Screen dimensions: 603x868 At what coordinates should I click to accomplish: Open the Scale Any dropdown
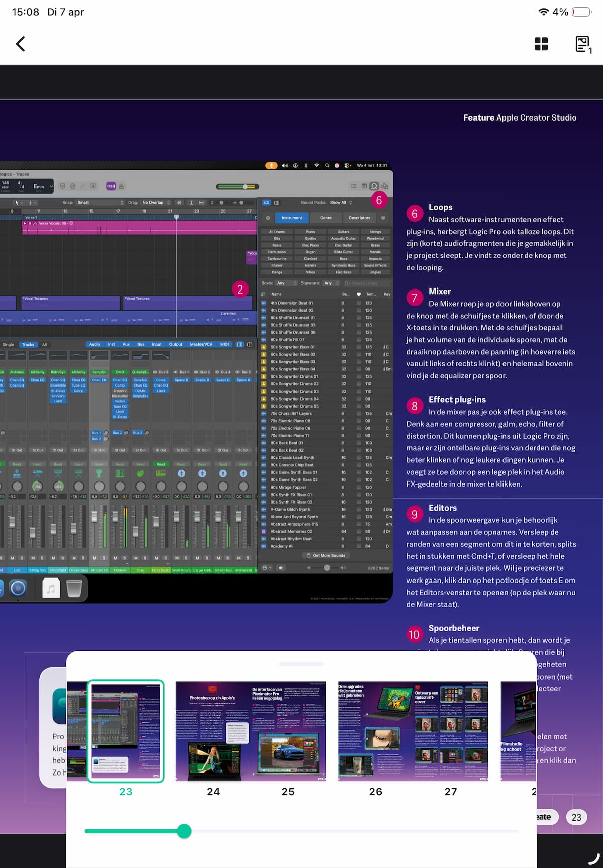tap(287, 283)
